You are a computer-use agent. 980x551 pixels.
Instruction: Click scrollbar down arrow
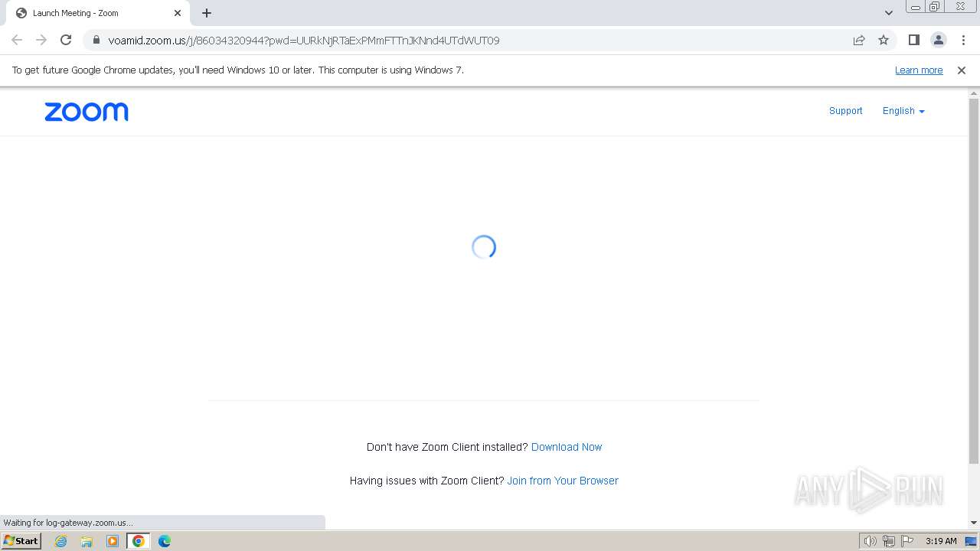coord(974,523)
